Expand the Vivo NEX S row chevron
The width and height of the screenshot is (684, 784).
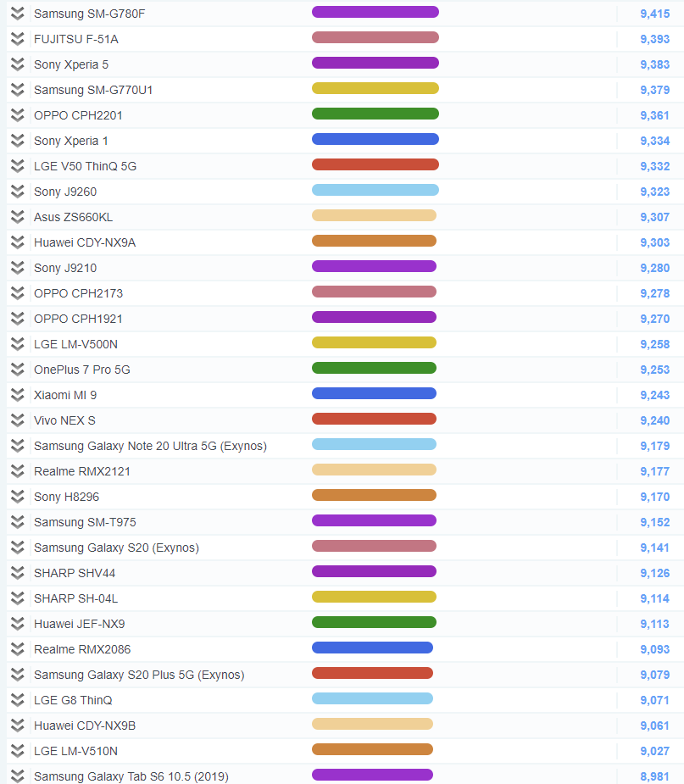tap(18, 420)
